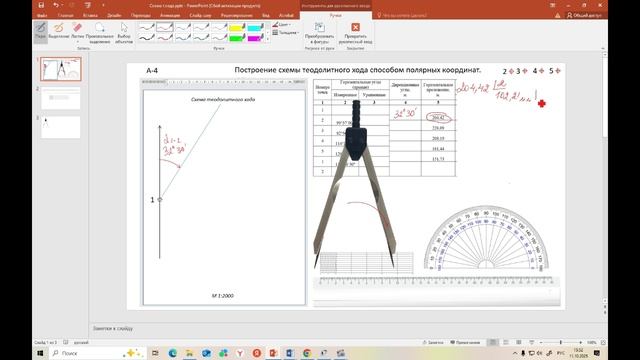Pick the yellow highlighter pen preset
The width and height of the screenshot is (640, 360).
coord(237,27)
